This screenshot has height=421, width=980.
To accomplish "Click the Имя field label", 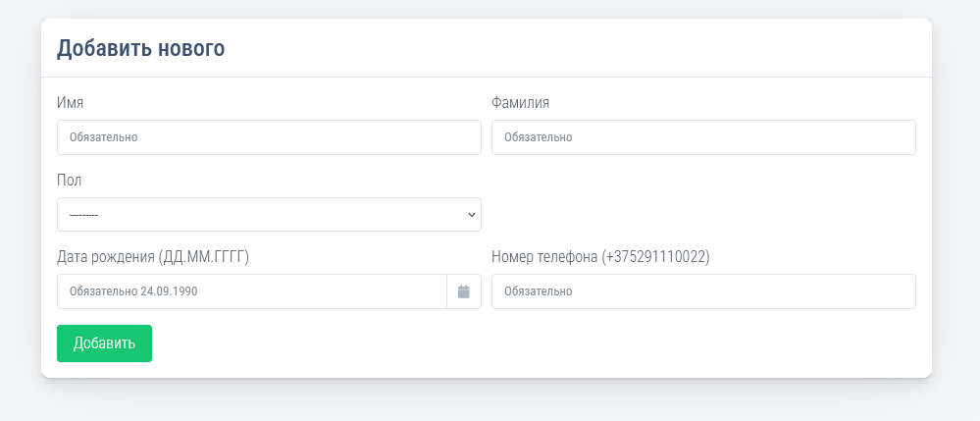I will (70, 102).
